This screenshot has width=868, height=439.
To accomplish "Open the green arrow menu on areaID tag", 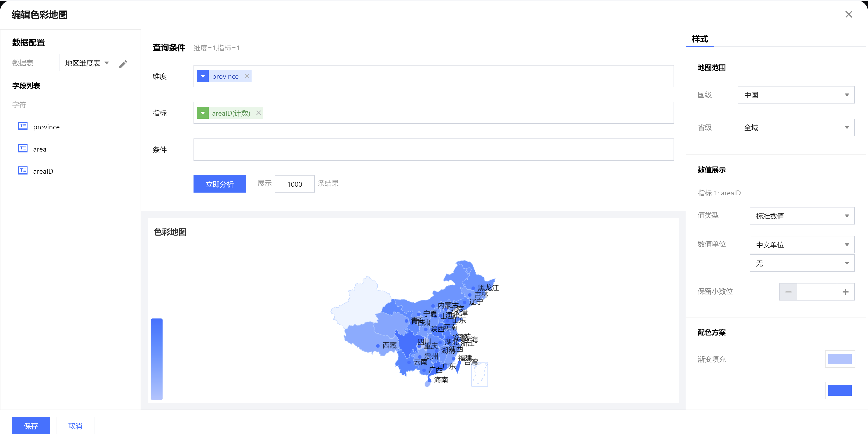I will pos(203,113).
